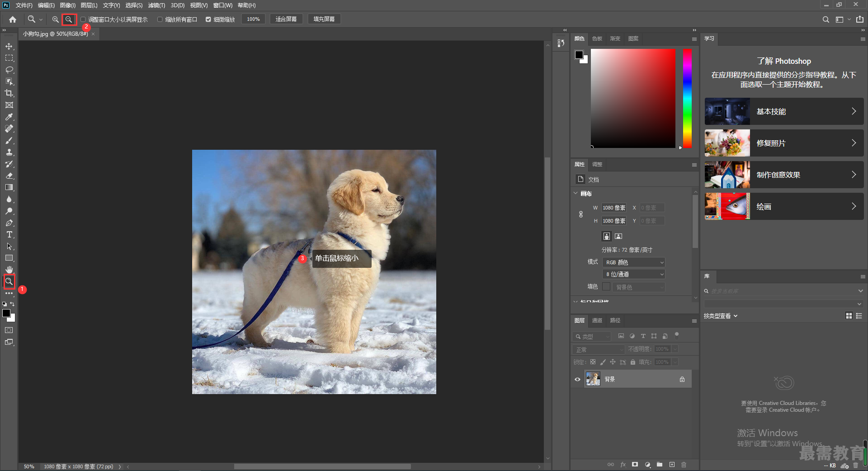
Task: Open the search icon at top right
Action: [826, 19]
